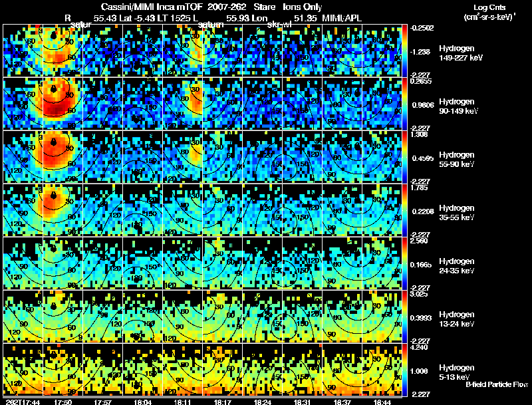This screenshot has height=405, width=532.
Task: Click the "0.1665" colorbar midpoint value
Action: [421, 265]
